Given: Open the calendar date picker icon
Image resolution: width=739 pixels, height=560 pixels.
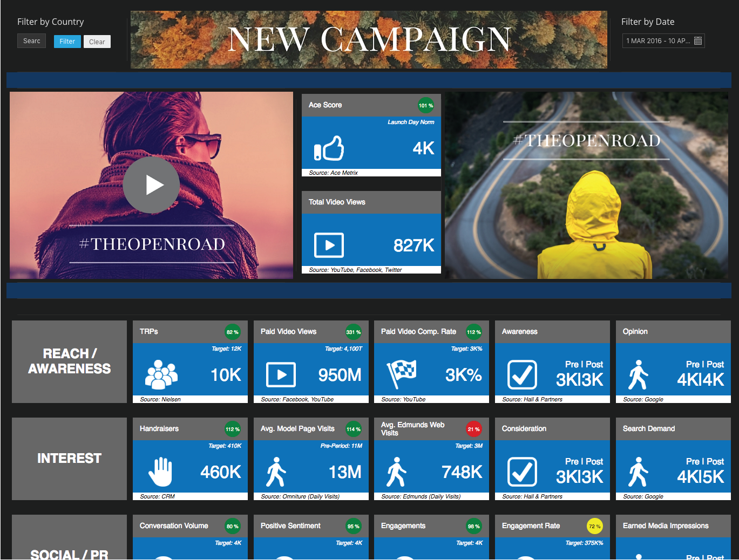Looking at the screenshot, I should pyautogui.click(x=698, y=41).
